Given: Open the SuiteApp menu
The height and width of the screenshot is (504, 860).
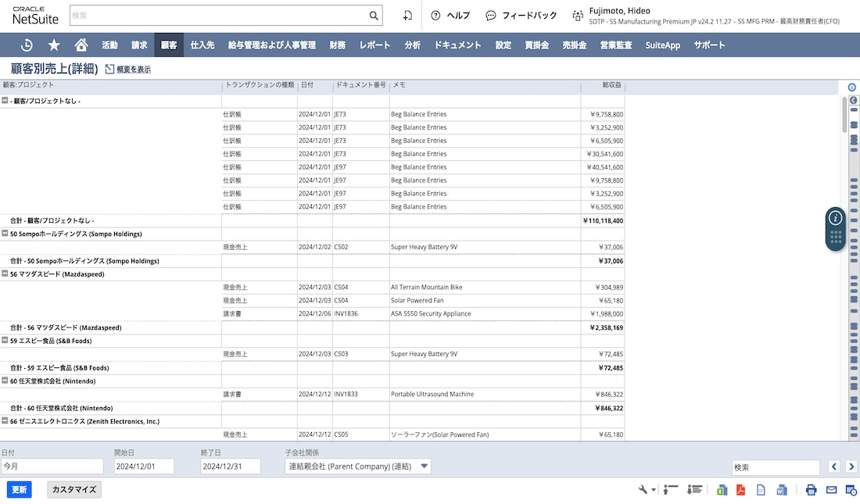Looking at the screenshot, I should [662, 45].
